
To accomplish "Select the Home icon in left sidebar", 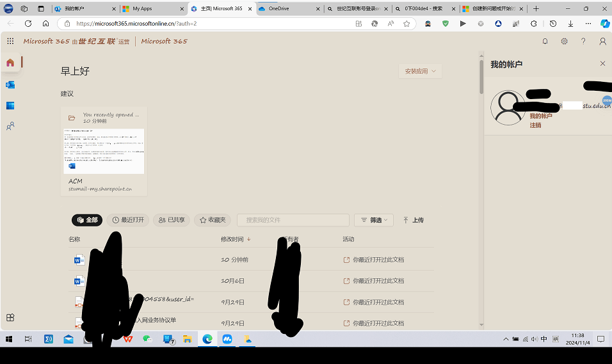I will click(10, 63).
